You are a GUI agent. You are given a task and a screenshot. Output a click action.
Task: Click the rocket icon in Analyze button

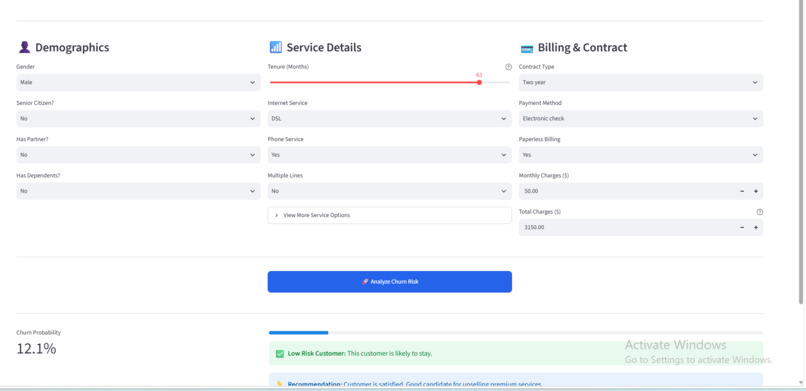365,282
